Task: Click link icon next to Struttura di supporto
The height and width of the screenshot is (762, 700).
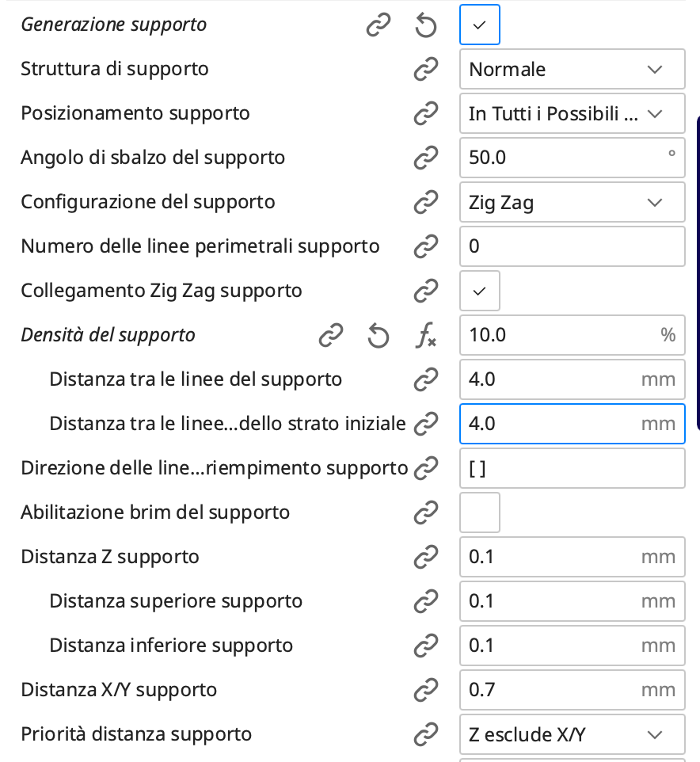Action: pyautogui.click(x=426, y=70)
